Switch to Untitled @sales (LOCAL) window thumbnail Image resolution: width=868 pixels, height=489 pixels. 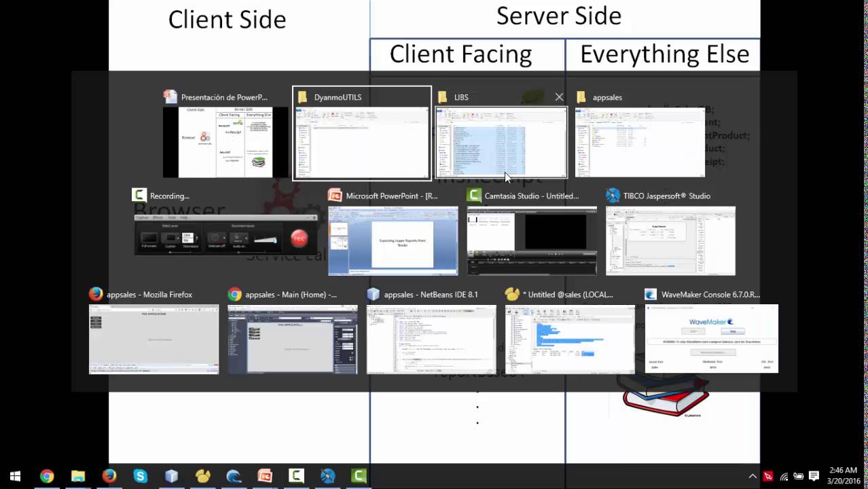pyautogui.click(x=570, y=340)
